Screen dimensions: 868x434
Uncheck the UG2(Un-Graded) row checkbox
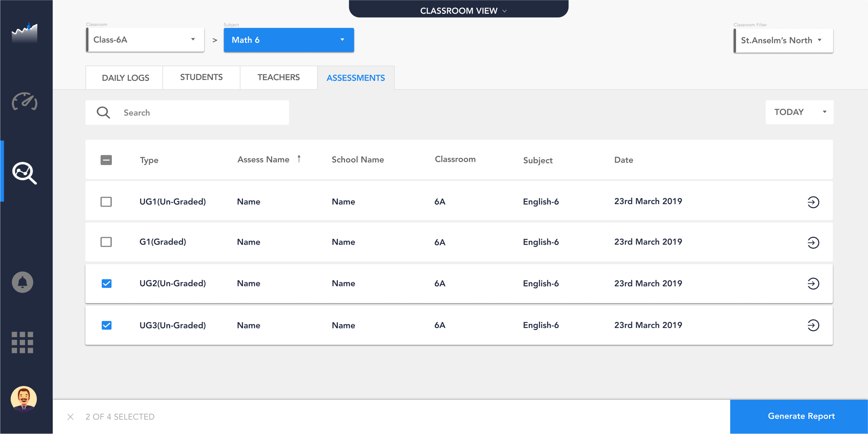pos(106,284)
